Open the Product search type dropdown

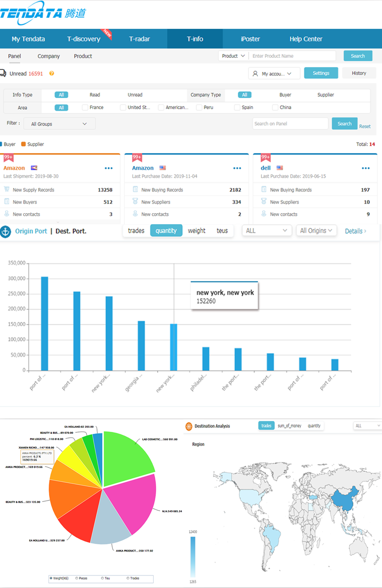[233, 56]
